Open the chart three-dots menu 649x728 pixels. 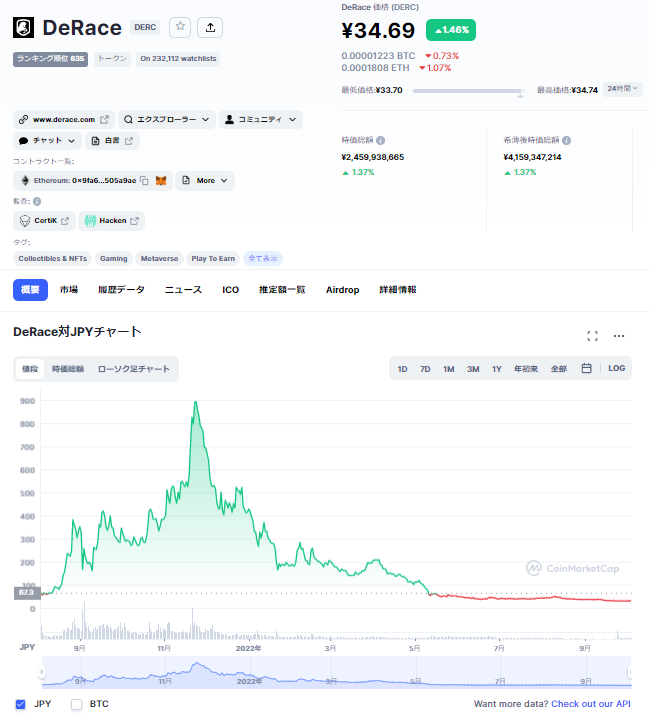(619, 336)
